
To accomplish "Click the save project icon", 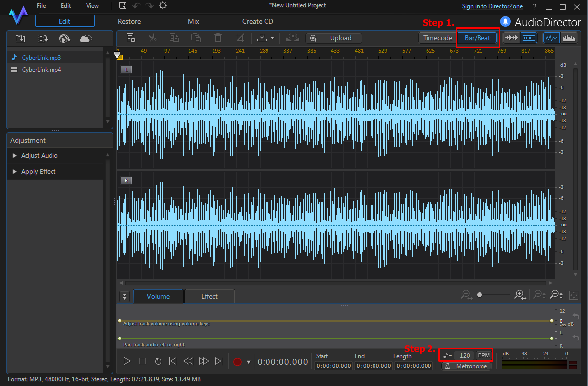I will click(x=123, y=5).
